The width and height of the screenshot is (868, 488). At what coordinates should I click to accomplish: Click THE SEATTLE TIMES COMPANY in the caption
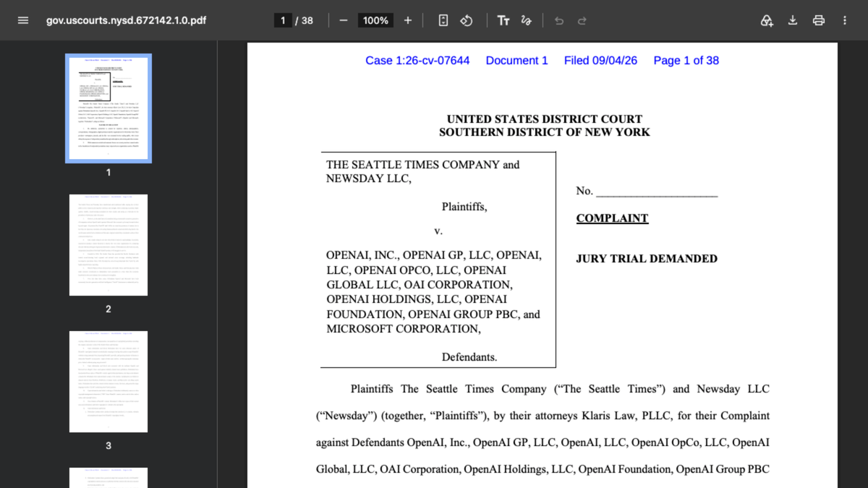[x=412, y=165]
